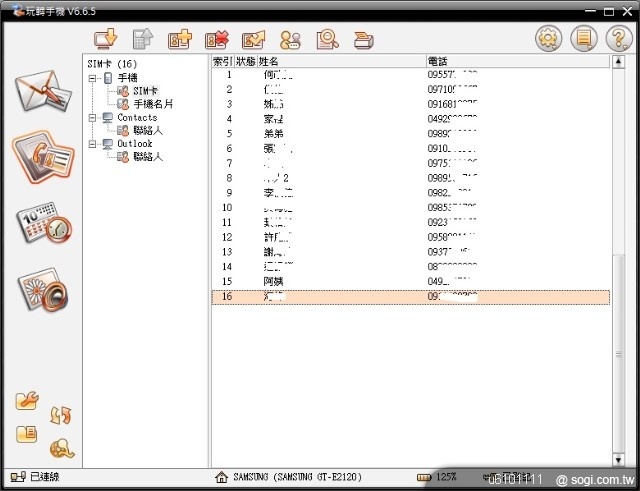Sort by the 電話 column header
This screenshot has width=640, height=491.
[518, 62]
